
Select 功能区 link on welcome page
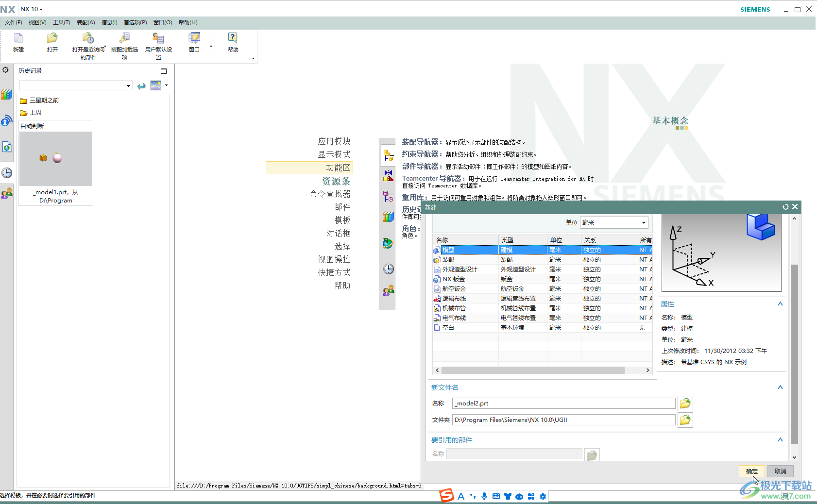338,168
